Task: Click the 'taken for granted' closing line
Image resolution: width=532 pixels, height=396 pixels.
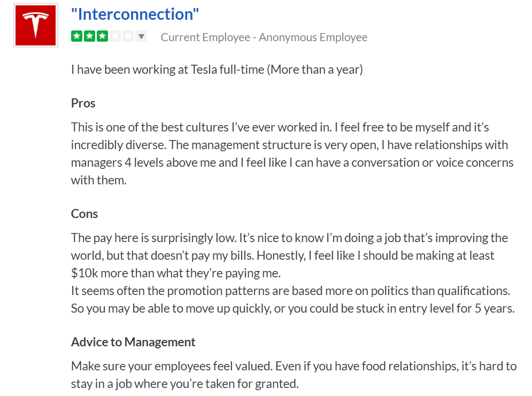Action: [x=185, y=384]
